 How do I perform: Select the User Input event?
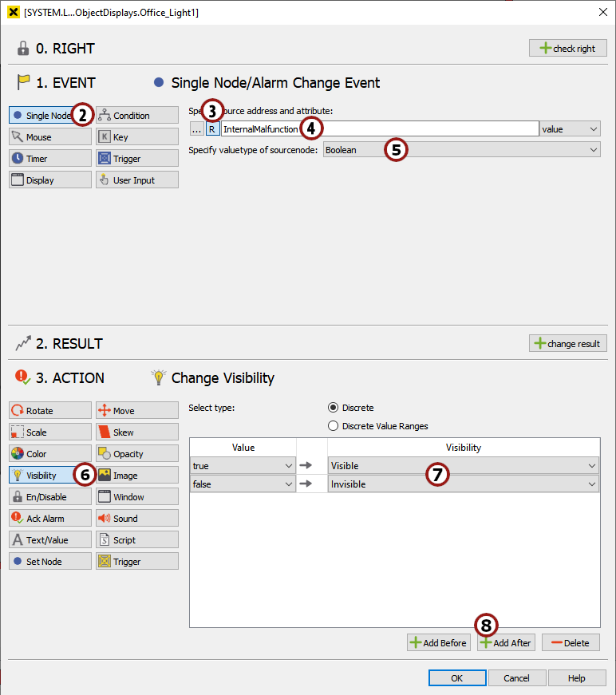click(x=136, y=180)
